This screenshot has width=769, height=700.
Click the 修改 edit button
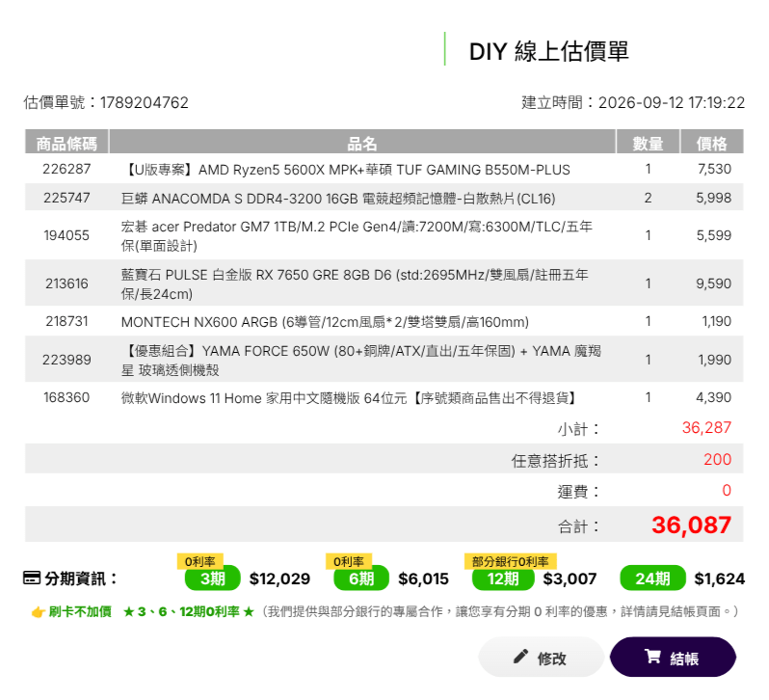point(541,657)
